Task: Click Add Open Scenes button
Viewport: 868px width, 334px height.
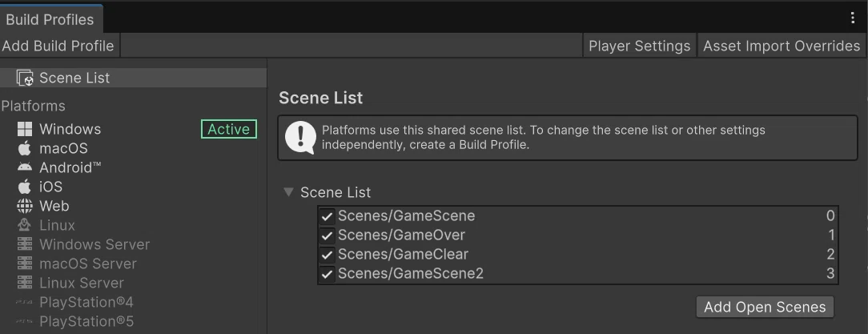Action: point(765,307)
